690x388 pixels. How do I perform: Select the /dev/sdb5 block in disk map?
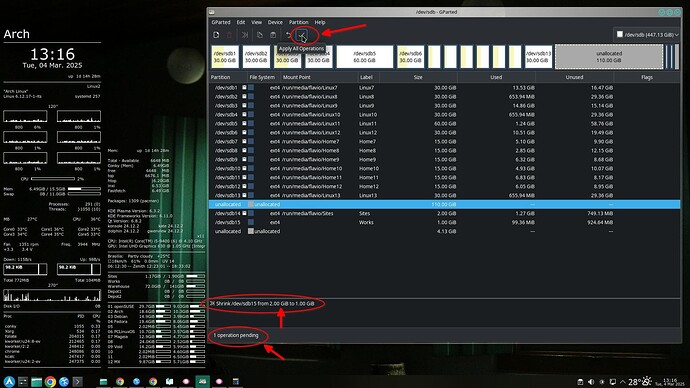(364, 57)
